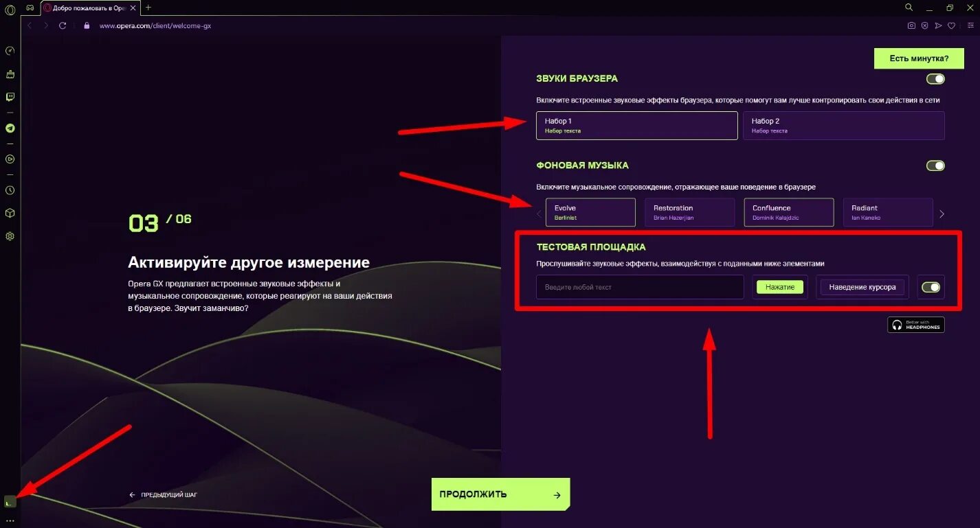
Task: Click the Введите любой текст field
Action: pos(640,287)
